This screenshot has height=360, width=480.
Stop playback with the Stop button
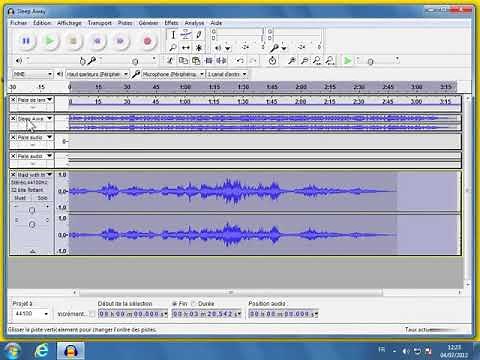(x=73, y=41)
